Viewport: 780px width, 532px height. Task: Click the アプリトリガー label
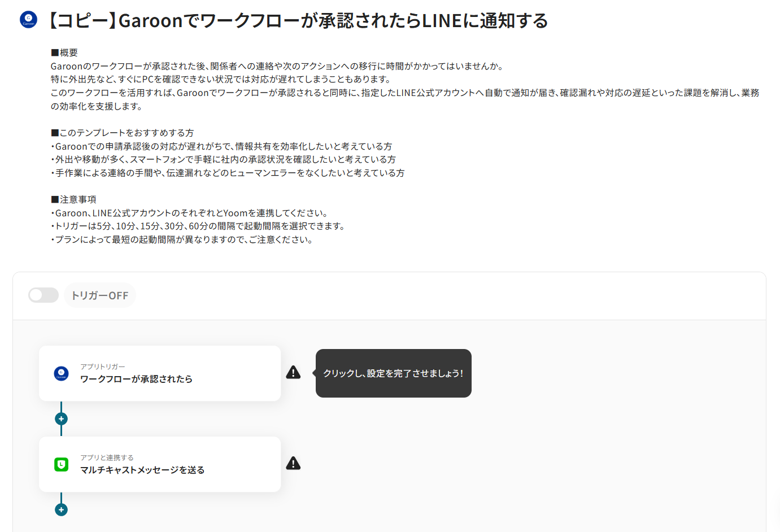click(103, 367)
